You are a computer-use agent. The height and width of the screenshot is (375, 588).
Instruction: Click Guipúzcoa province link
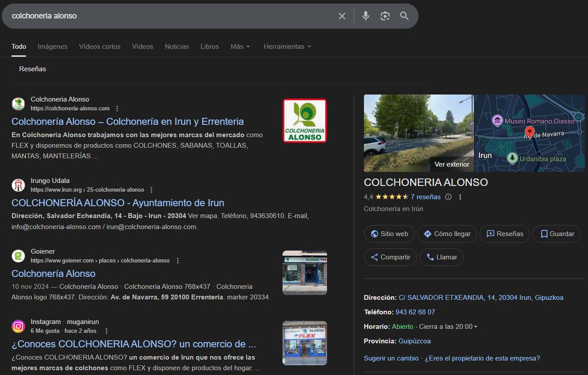pos(414,341)
